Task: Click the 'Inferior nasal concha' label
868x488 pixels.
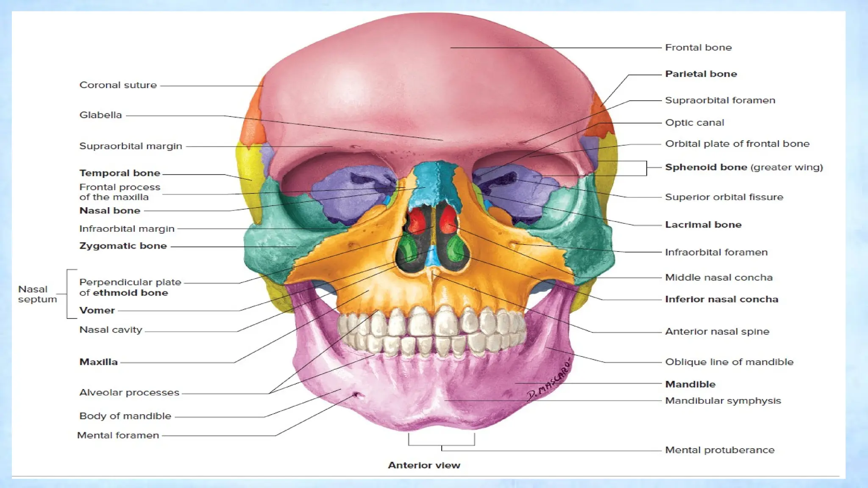Action: (721, 299)
